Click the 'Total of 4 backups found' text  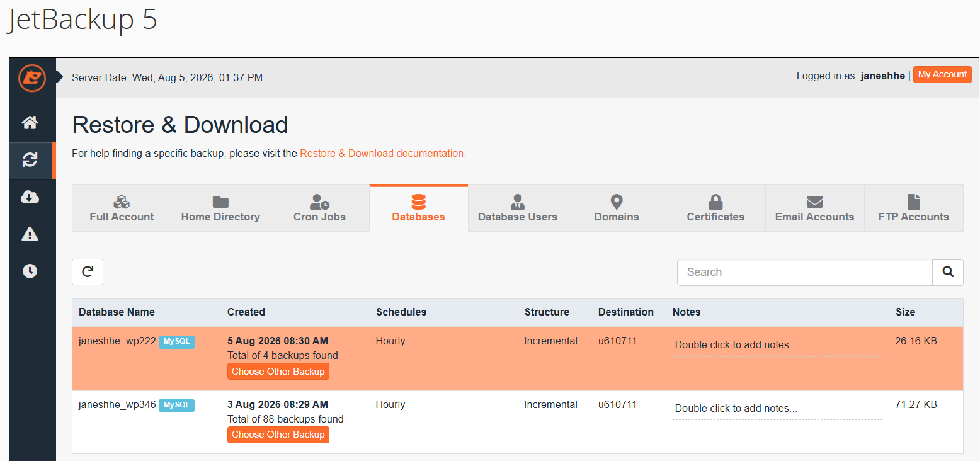(x=283, y=356)
